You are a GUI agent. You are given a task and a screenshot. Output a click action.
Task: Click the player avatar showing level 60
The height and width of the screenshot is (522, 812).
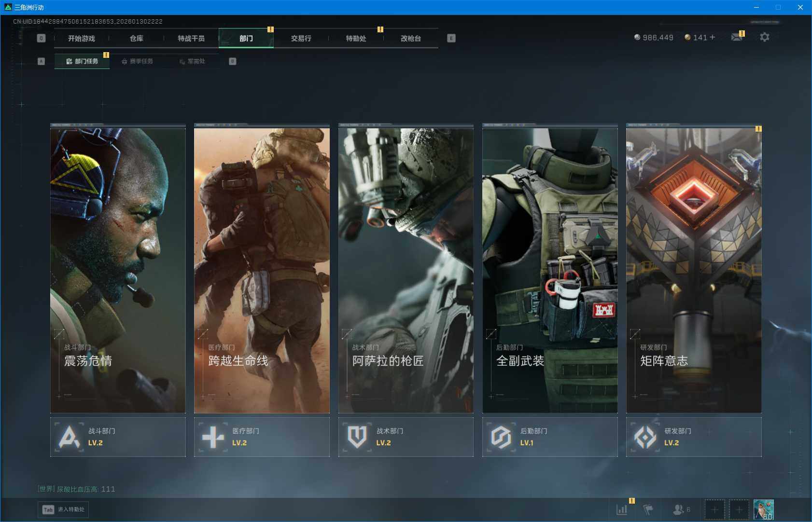point(763,509)
